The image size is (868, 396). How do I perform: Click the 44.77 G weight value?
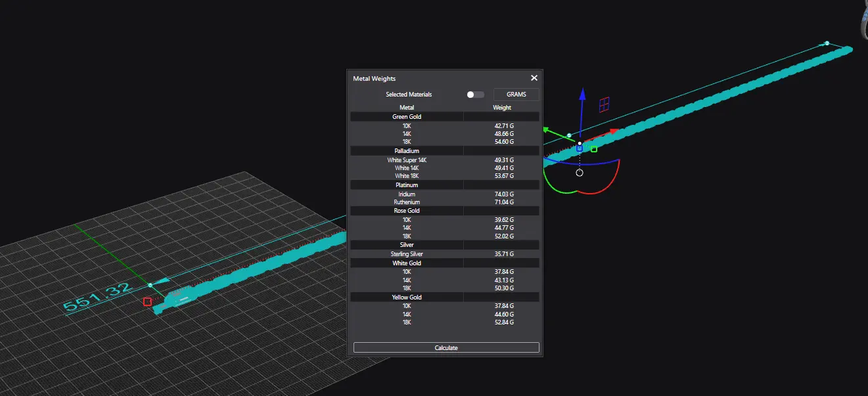tap(505, 228)
